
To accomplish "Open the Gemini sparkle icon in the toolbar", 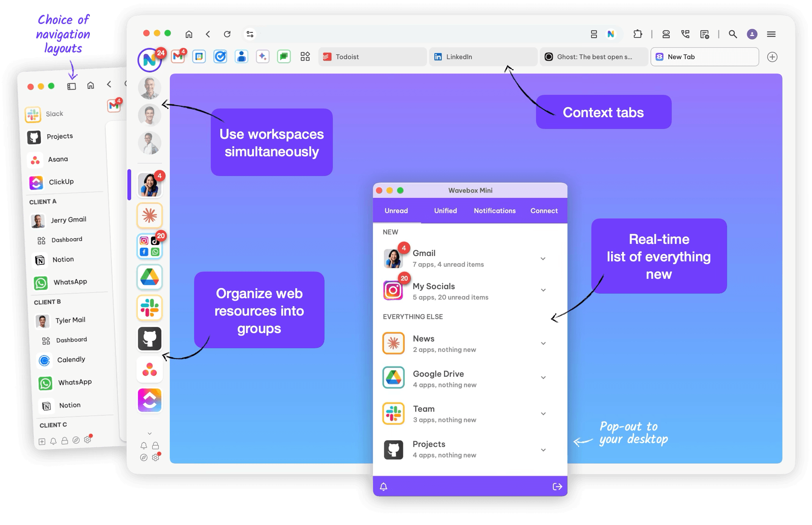I will [263, 57].
